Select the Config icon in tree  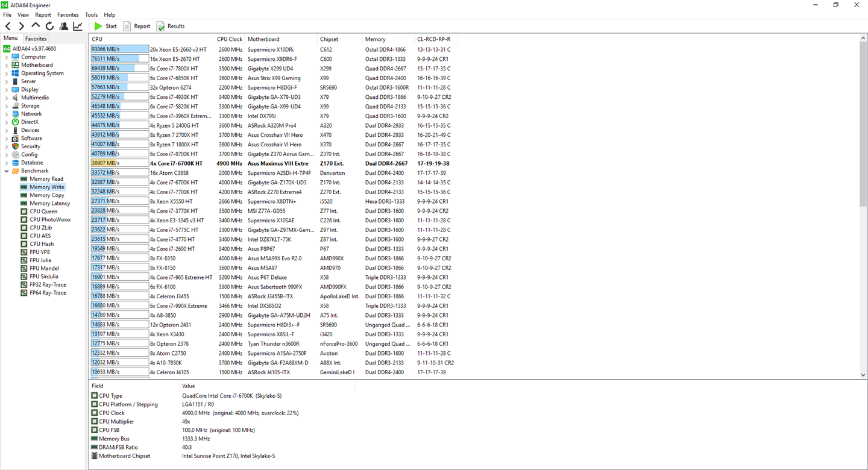coord(16,155)
